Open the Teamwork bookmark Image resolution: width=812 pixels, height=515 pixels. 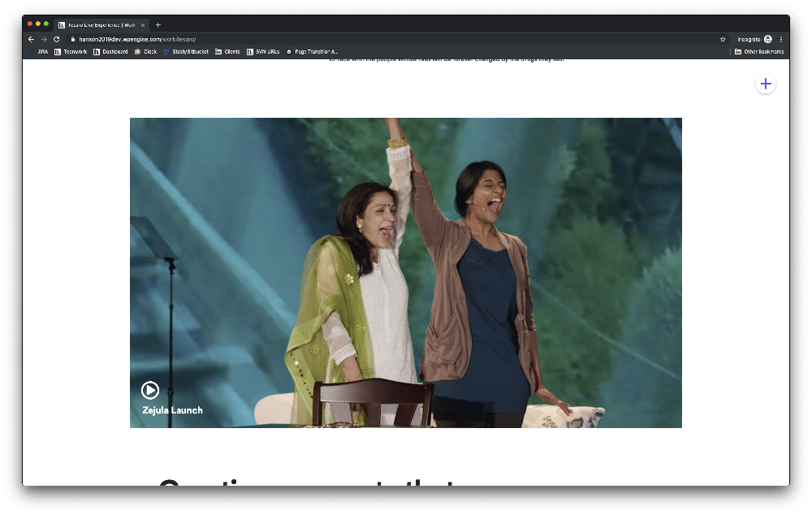[71, 52]
